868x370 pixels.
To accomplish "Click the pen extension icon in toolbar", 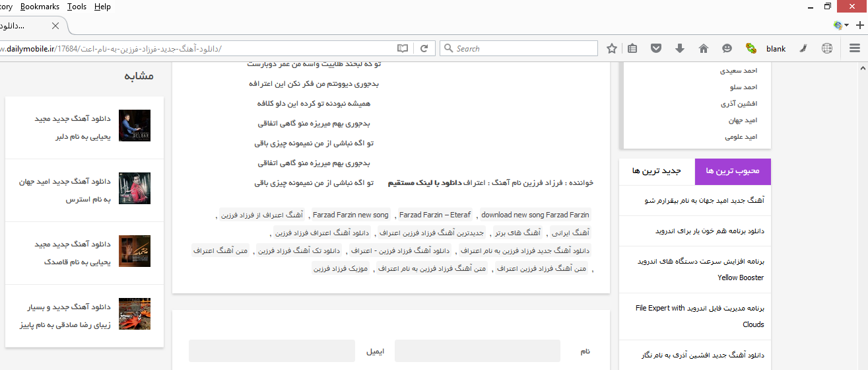I will pyautogui.click(x=803, y=48).
